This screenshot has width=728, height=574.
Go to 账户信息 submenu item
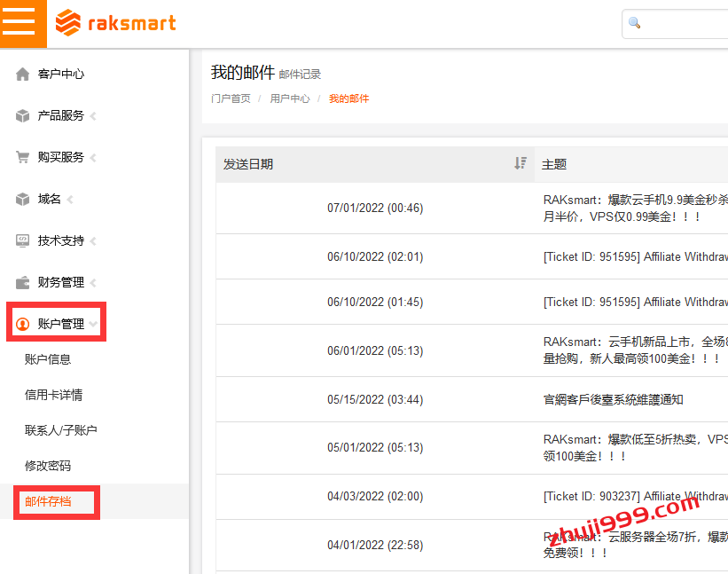[x=48, y=359]
